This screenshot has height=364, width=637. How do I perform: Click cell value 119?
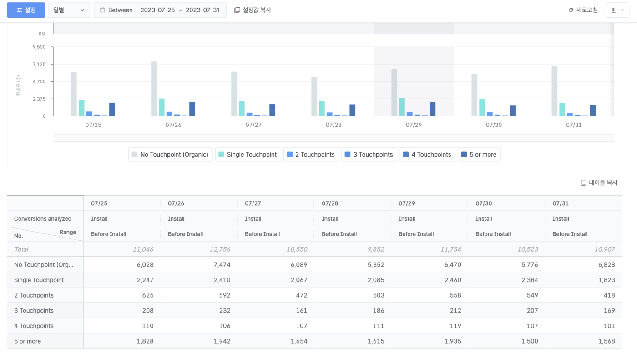[x=455, y=326]
